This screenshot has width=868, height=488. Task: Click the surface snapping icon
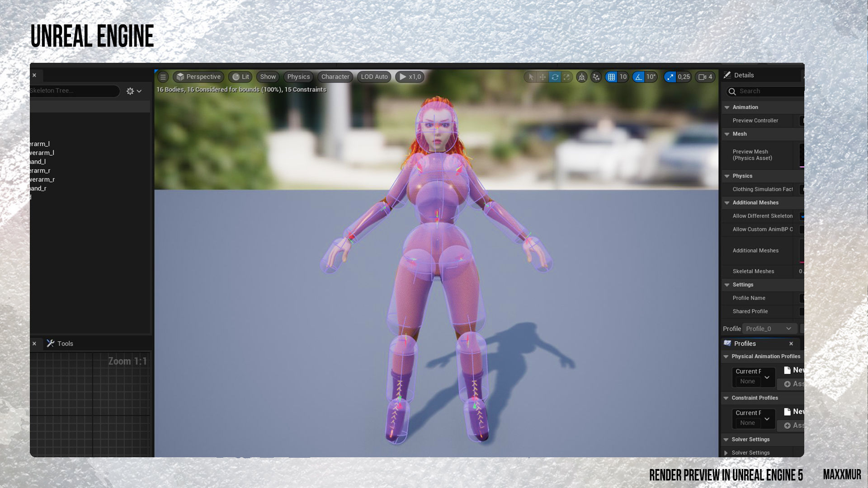[596, 77]
